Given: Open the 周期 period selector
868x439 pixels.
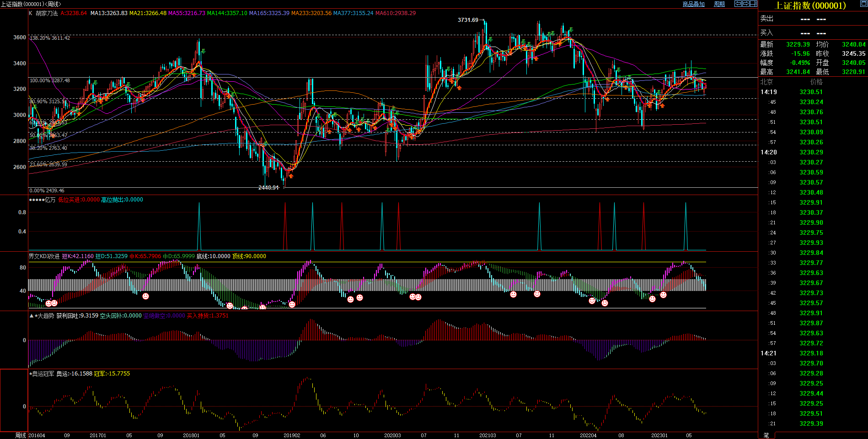Looking at the screenshot, I should point(719,4).
